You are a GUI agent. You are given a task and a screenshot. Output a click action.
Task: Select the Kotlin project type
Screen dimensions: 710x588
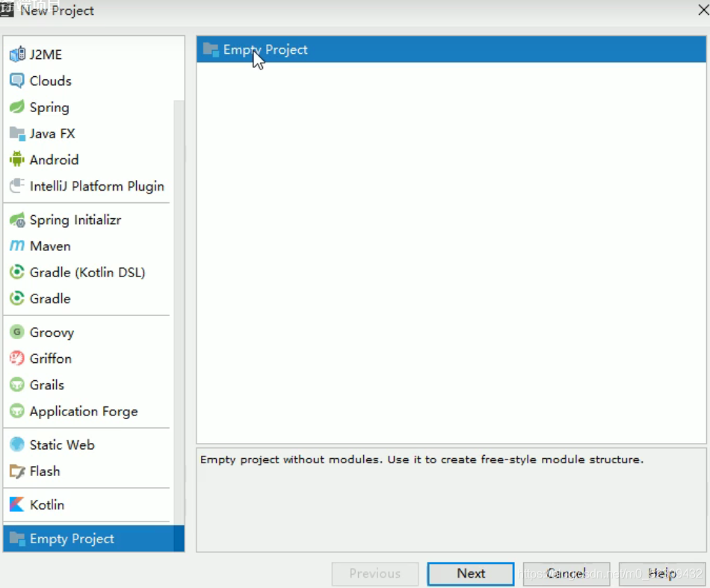[x=88, y=505]
